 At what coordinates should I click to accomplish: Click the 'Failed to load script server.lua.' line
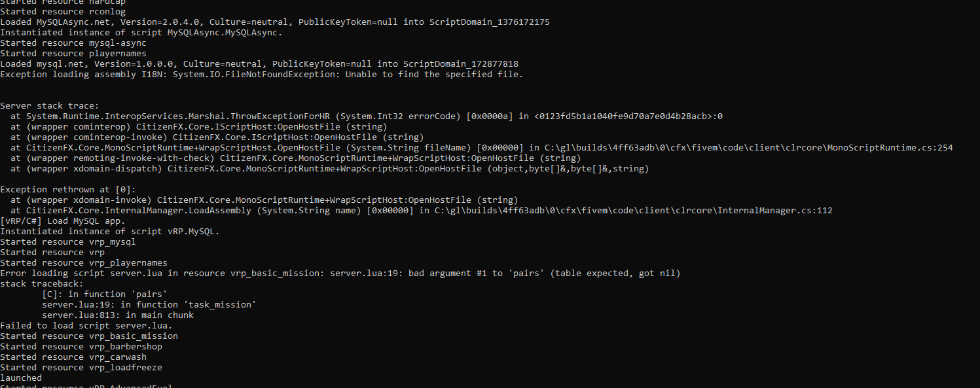(86, 325)
